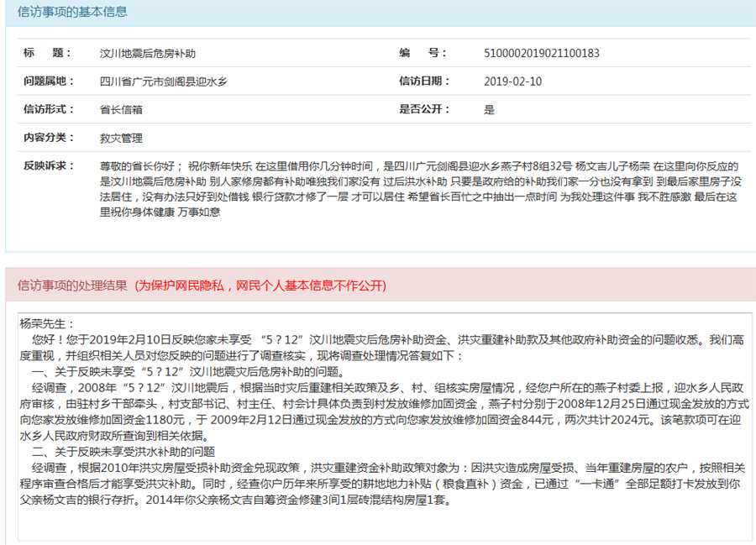Click inside the reply text box at 杨荣先生

pyautogui.click(x=47, y=323)
